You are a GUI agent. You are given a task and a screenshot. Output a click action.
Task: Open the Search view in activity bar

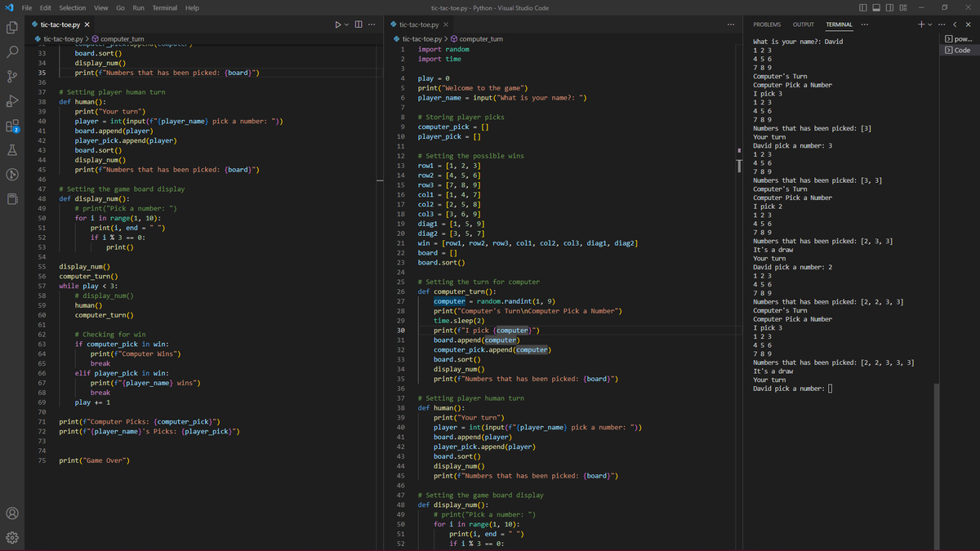(x=12, y=52)
